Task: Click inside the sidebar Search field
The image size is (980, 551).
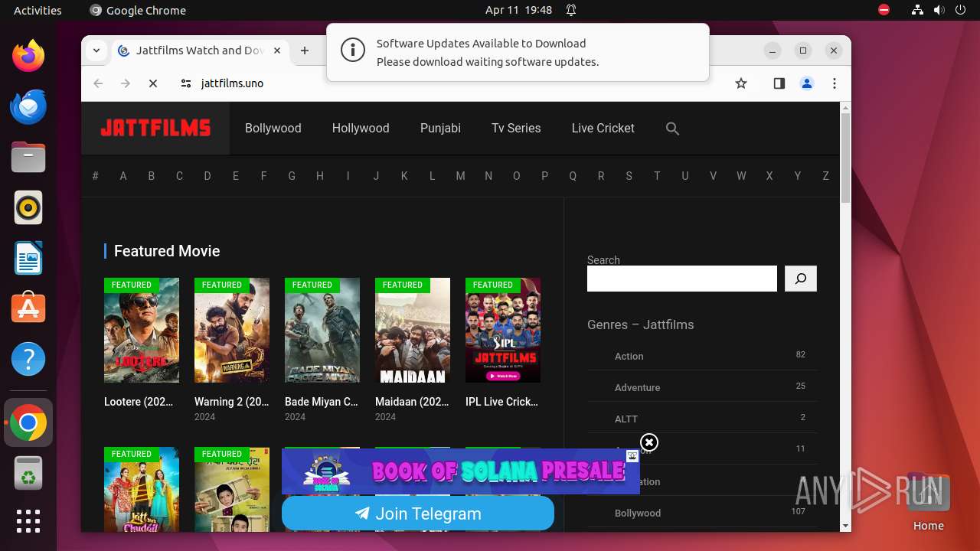Action: [682, 279]
